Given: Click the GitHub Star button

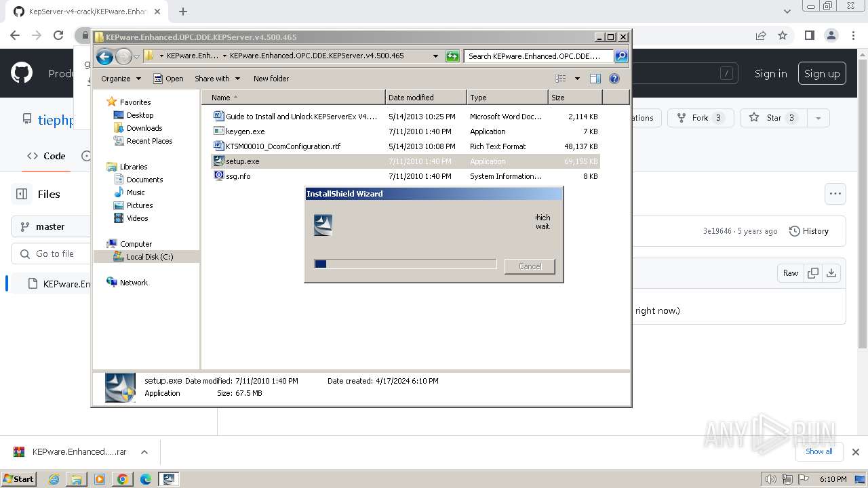Looking at the screenshot, I should [x=774, y=118].
